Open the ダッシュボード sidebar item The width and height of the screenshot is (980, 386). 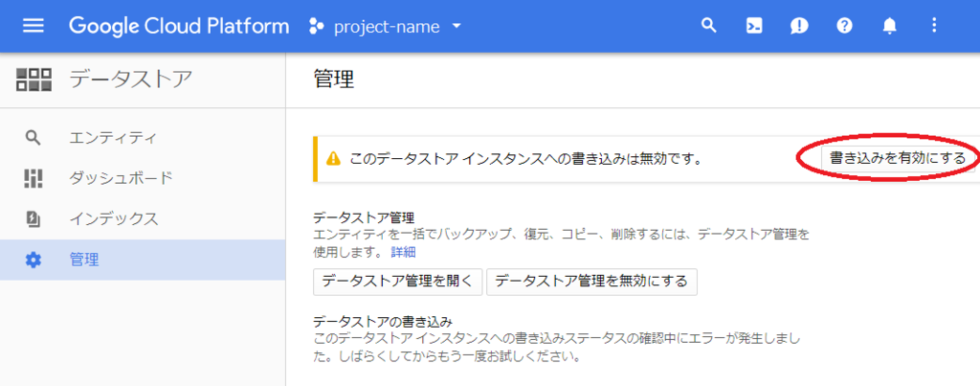click(x=143, y=178)
